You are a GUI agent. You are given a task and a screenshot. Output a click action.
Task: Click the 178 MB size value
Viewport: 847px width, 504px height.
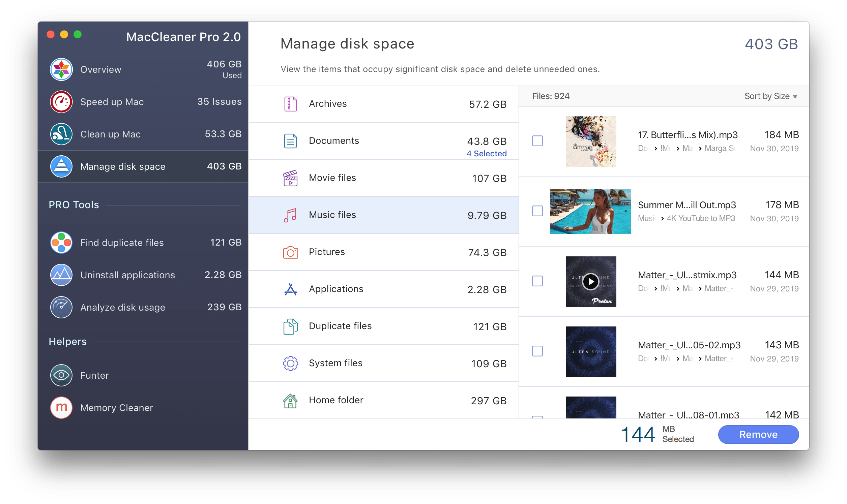click(782, 205)
